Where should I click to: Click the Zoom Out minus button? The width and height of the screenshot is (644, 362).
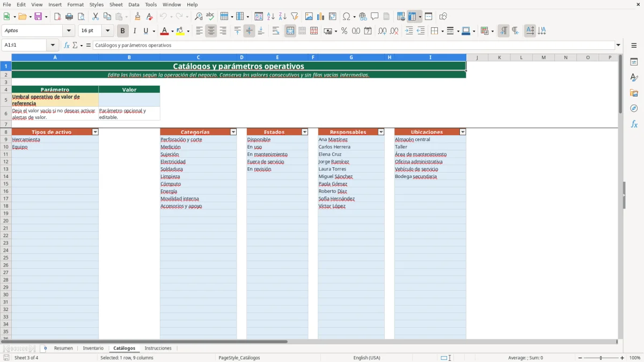580,358
